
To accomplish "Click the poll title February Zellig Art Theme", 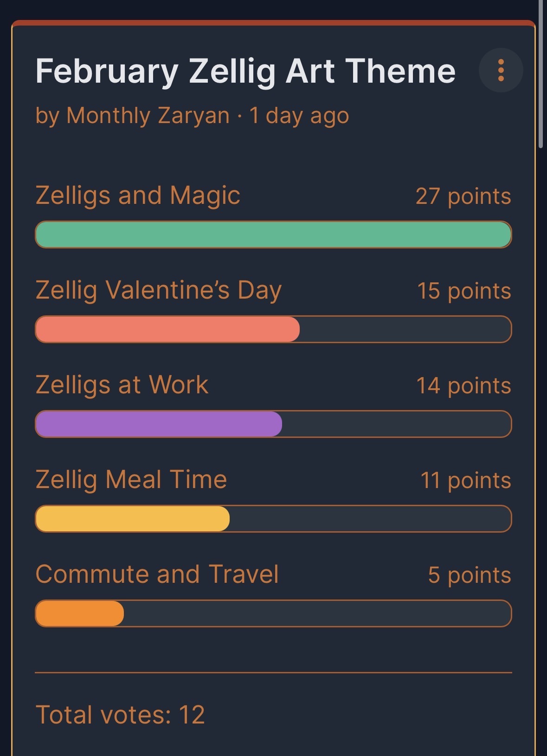I will tap(245, 71).
